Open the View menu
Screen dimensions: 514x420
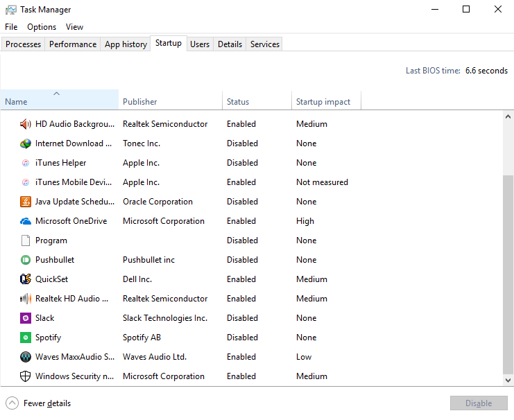(x=74, y=27)
